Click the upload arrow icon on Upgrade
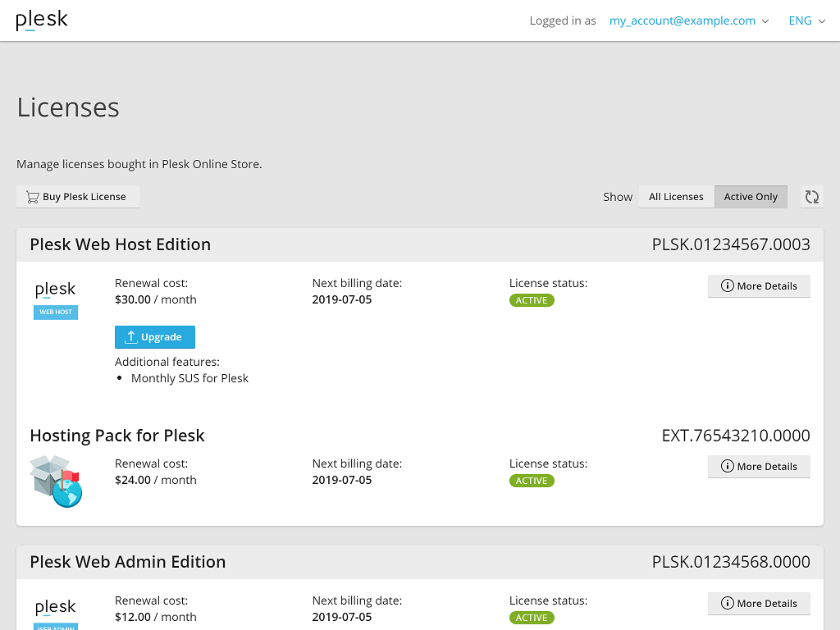The width and height of the screenshot is (840, 630). point(130,337)
